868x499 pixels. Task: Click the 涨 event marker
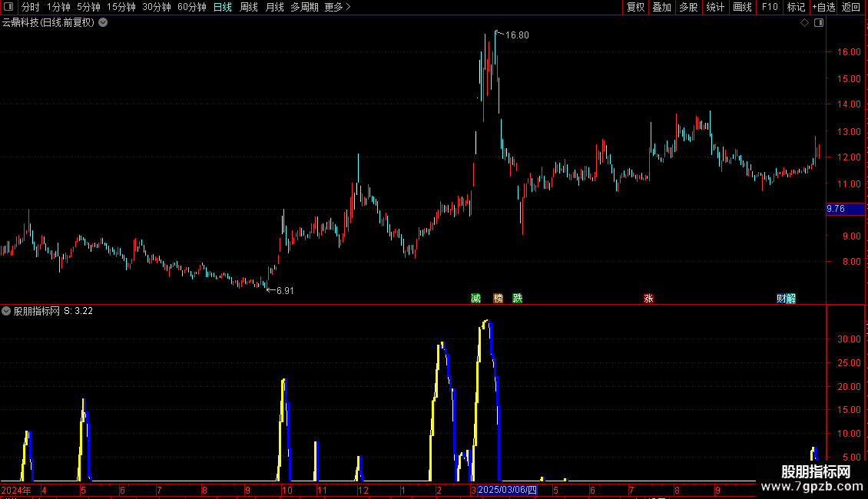point(649,299)
